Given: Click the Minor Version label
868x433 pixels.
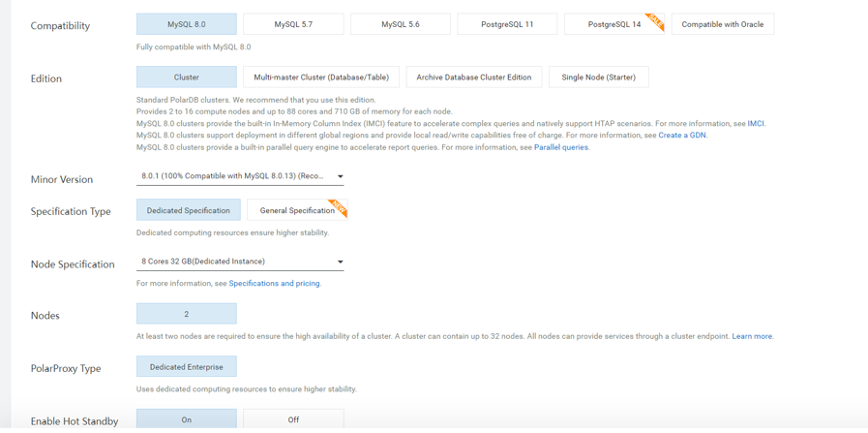Looking at the screenshot, I should tap(62, 179).
